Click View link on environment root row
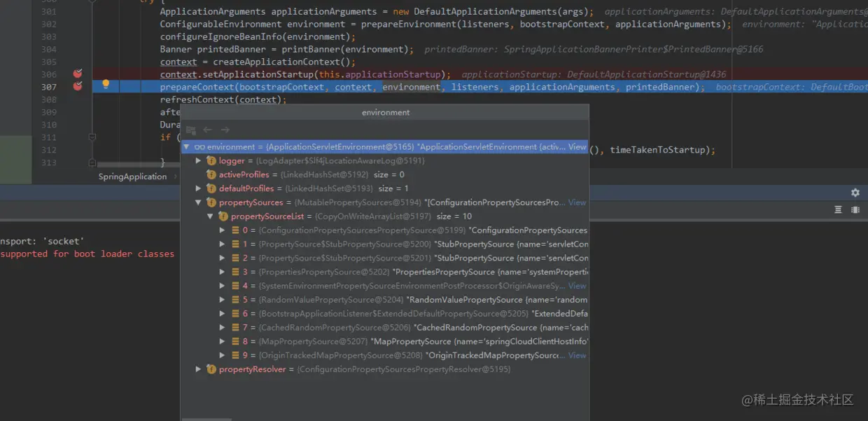 [577, 147]
